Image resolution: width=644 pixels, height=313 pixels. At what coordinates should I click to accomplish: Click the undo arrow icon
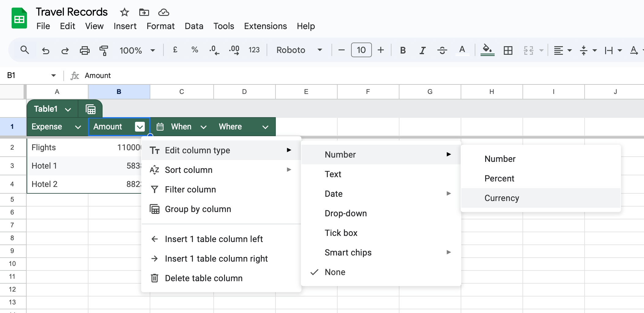[46, 50]
